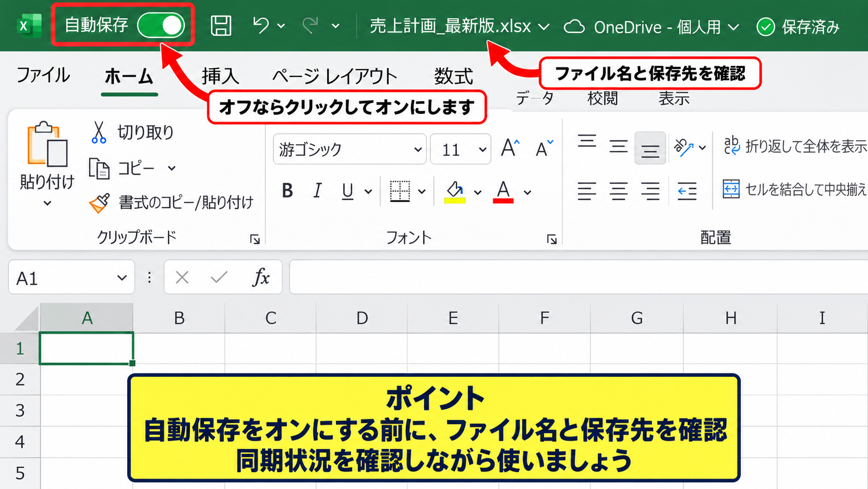Image resolution: width=868 pixels, height=489 pixels.
Task: Open the undo history dropdown arrow
Action: [281, 25]
